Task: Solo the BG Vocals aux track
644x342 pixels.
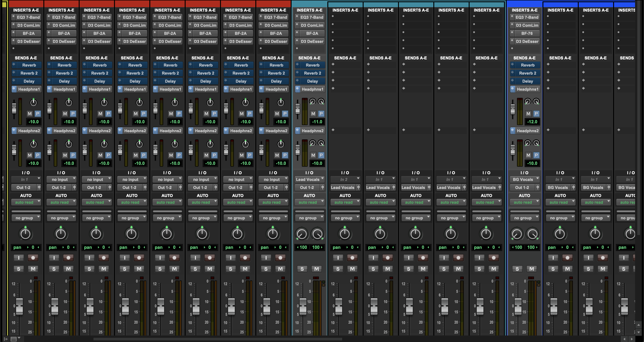Action: point(517,269)
